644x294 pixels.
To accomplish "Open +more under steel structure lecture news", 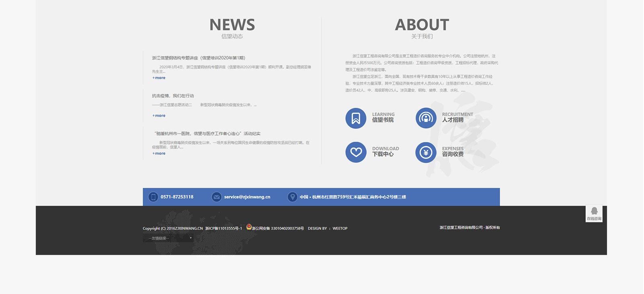I will [159, 78].
